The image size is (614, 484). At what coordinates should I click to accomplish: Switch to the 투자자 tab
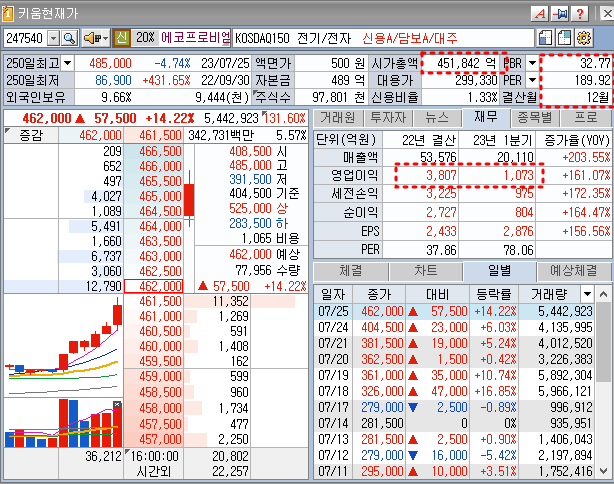[388, 117]
